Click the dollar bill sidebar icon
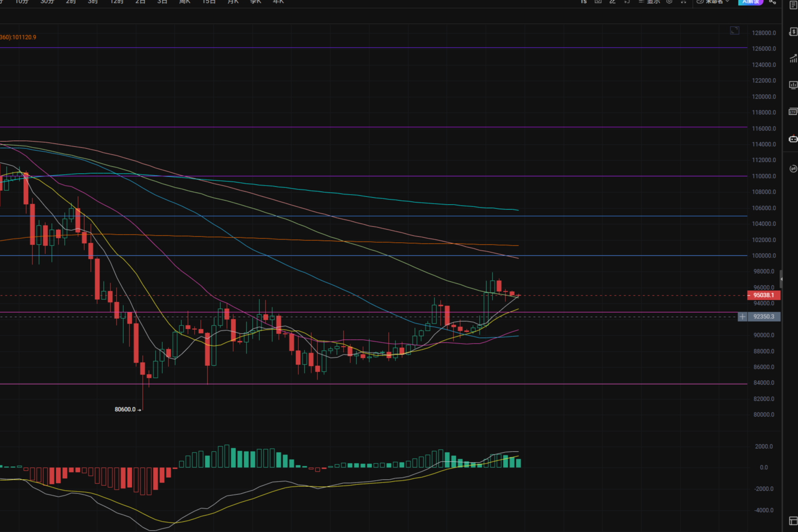Image resolution: width=798 pixels, height=532 pixels. click(793, 32)
